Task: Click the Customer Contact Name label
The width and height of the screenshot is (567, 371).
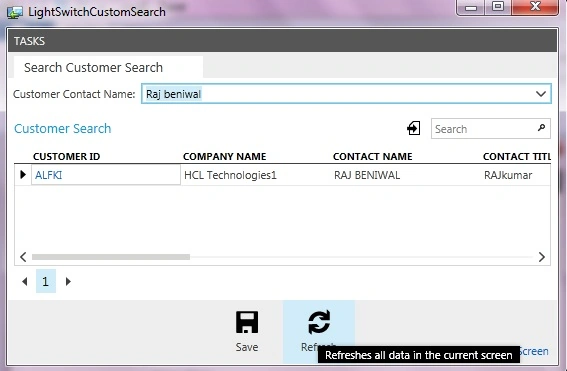Action: coord(74,94)
